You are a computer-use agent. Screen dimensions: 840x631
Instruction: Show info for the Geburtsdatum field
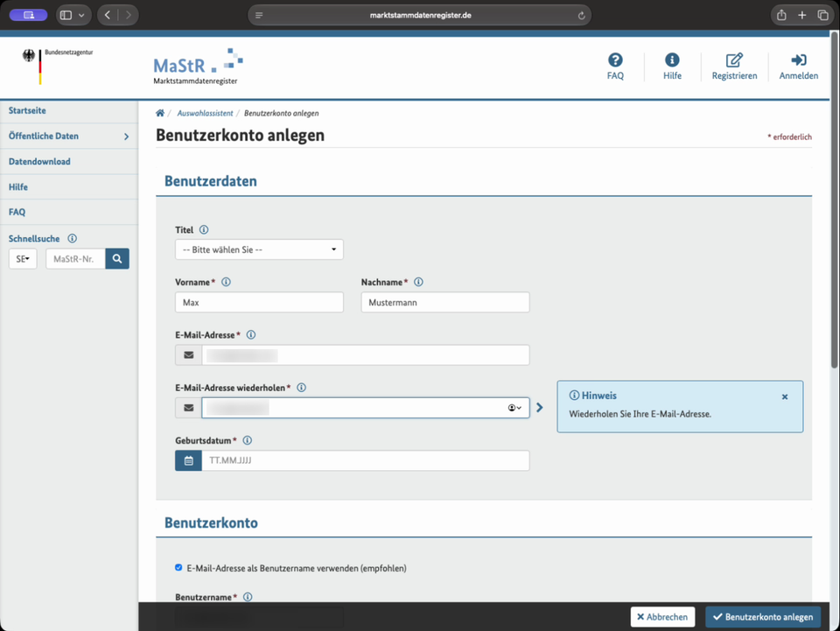pyautogui.click(x=247, y=440)
